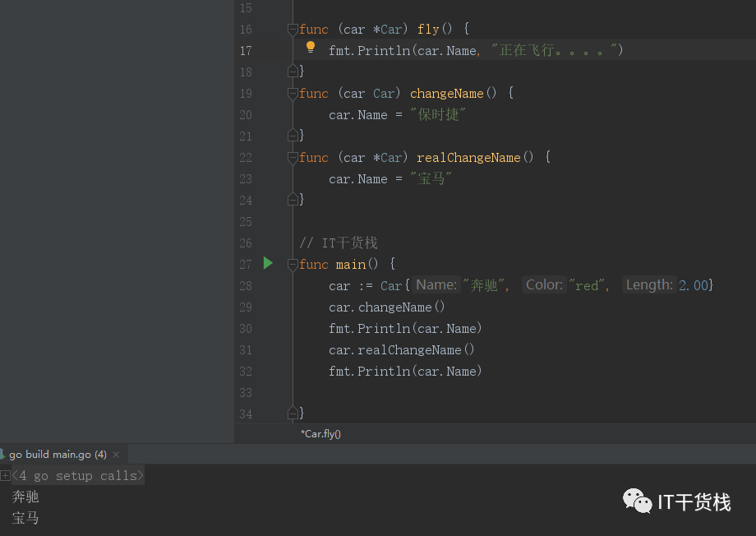Click the string "正在飞行。。。。" on line 17

point(554,50)
